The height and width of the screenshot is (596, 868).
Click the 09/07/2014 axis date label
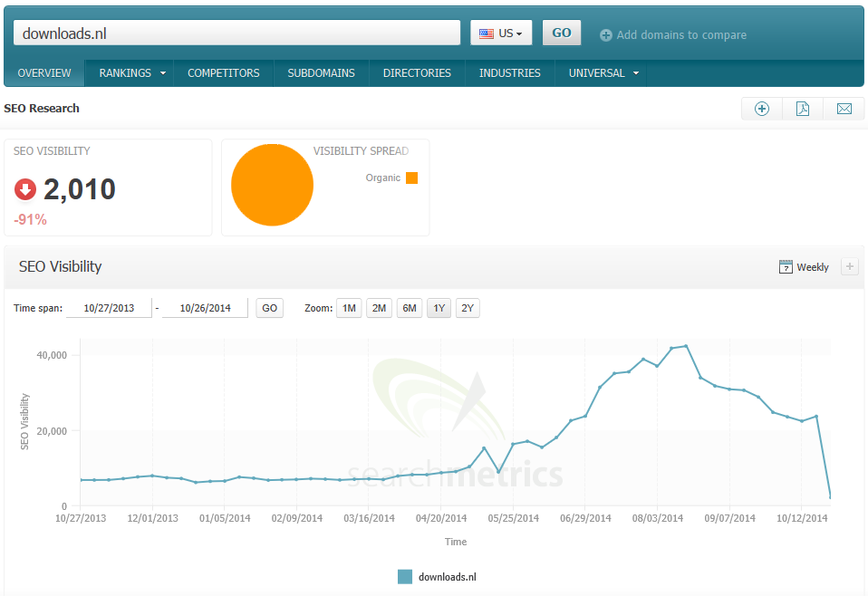pos(729,518)
